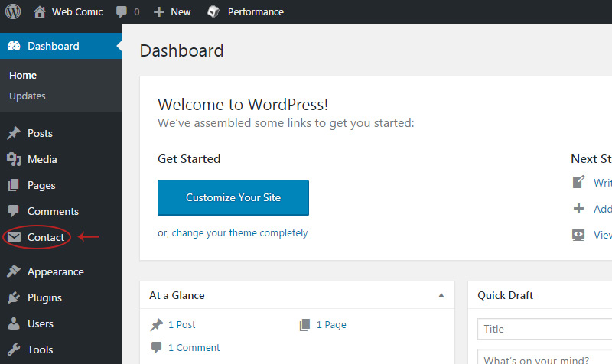Screen dimensions: 612x364
Task: Go to Media in the sidebar
Action: [42, 159]
